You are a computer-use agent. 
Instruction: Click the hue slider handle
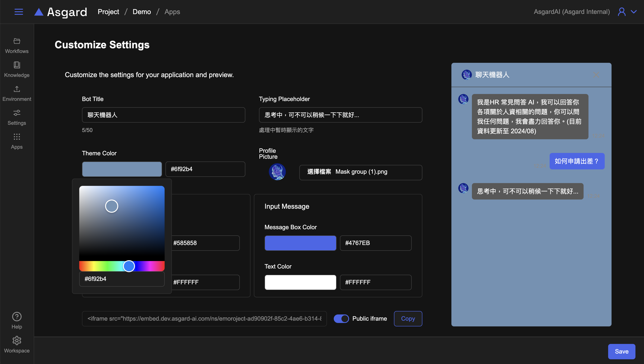[x=129, y=266]
